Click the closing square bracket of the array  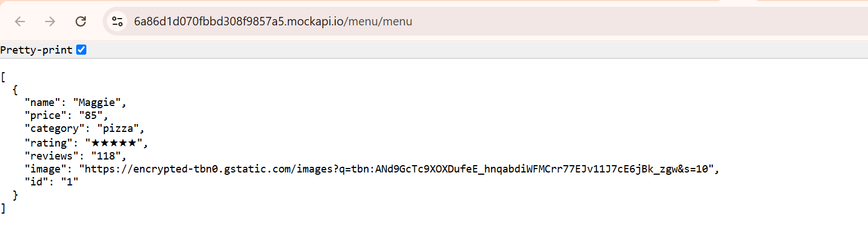tap(3, 208)
